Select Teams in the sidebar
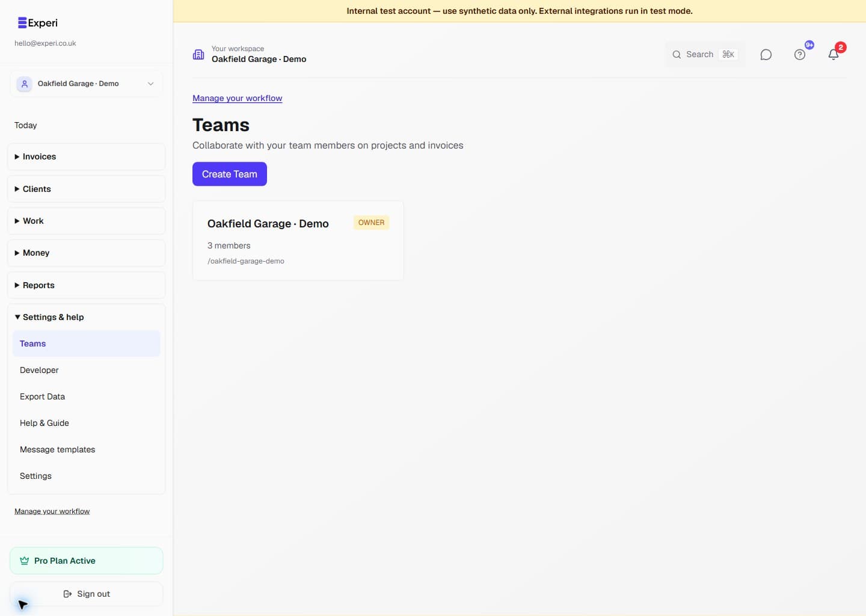 coord(86,343)
